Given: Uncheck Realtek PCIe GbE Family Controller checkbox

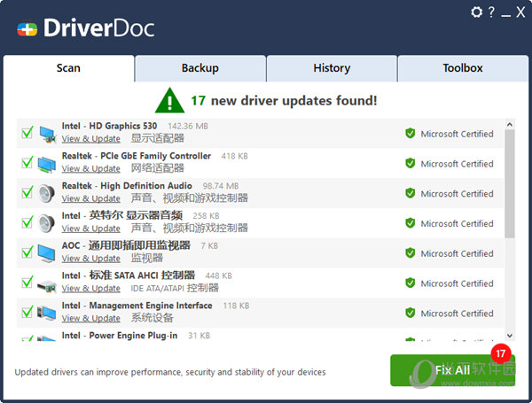Looking at the screenshot, I should 27,162.
